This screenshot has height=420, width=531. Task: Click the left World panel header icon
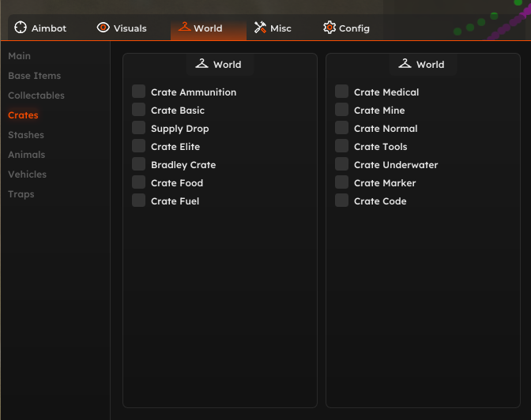(201, 63)
